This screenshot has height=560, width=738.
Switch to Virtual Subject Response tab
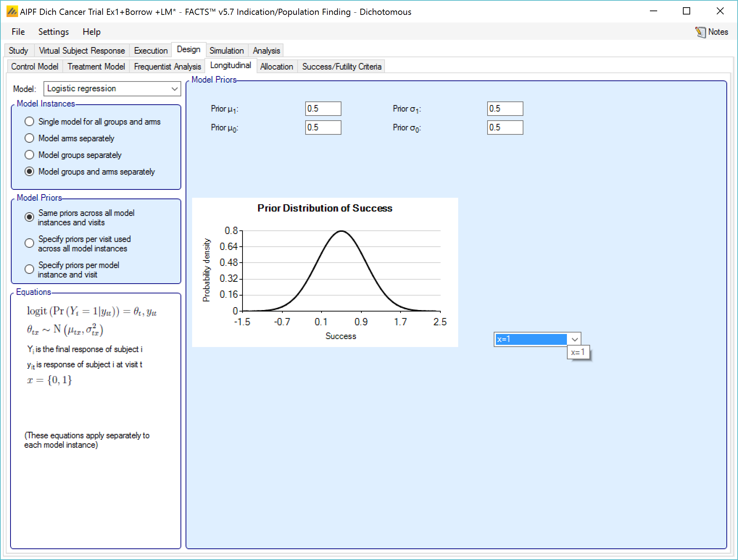pyautogui.click(x=82, y=51)
